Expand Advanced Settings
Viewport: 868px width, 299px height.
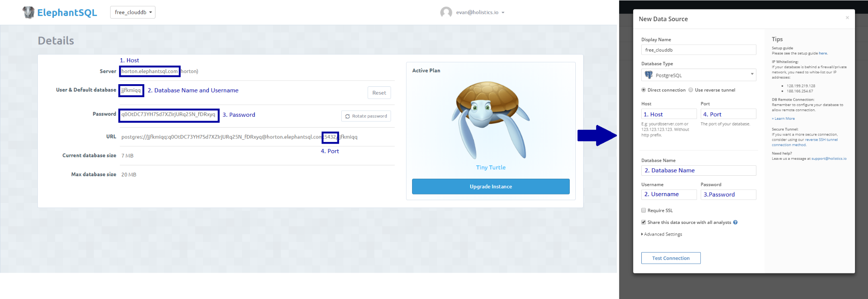[x=662, y=234]
